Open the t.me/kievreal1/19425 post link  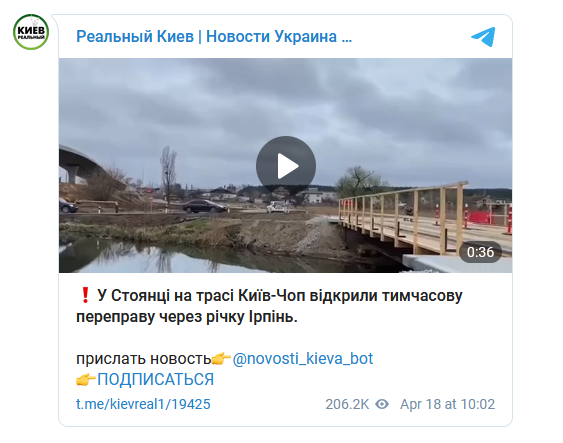[x=143, y=404]
